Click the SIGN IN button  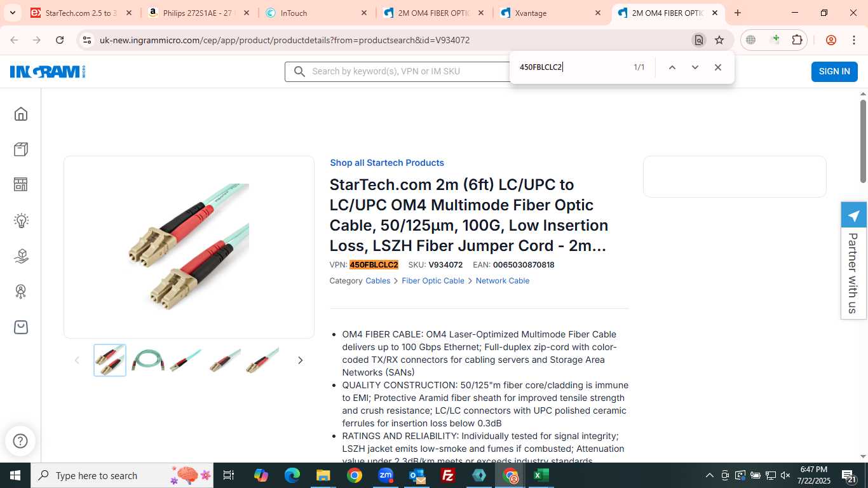[834, 71]
